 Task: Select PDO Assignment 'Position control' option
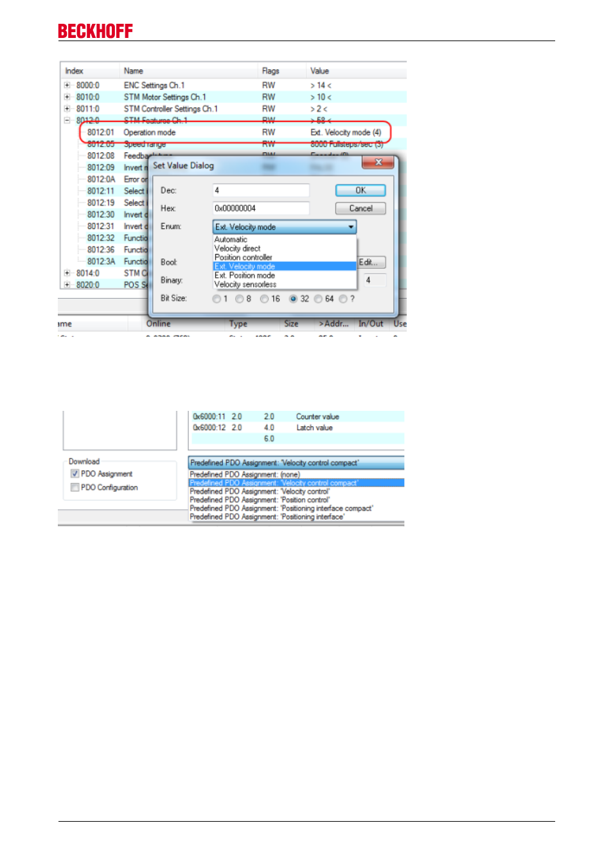pyautogui.click(x=296, y=500)
